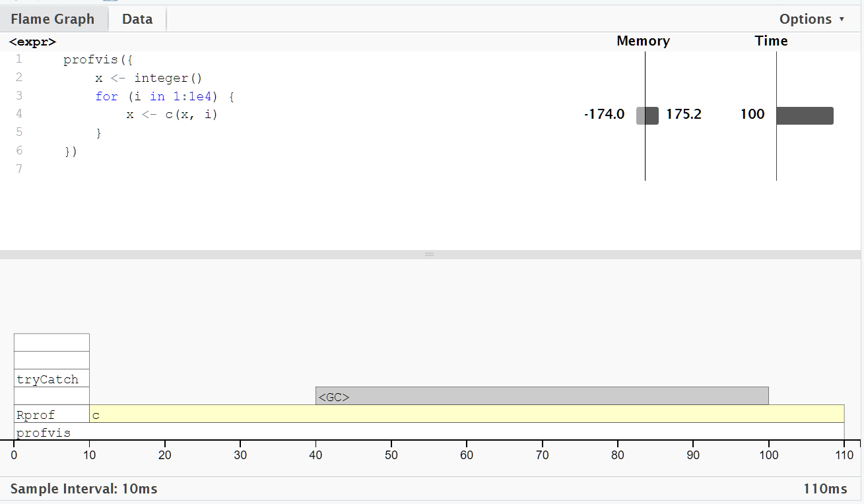The width and height of the screenshot is (864, 504).
Task: Click the Memory column header
Action: click(x=643, y=41)
